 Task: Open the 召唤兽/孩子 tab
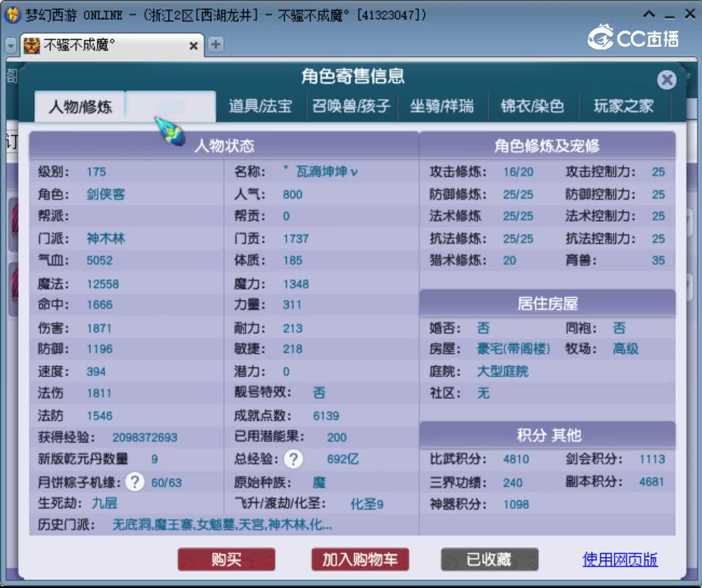click(x=351, y=106)
